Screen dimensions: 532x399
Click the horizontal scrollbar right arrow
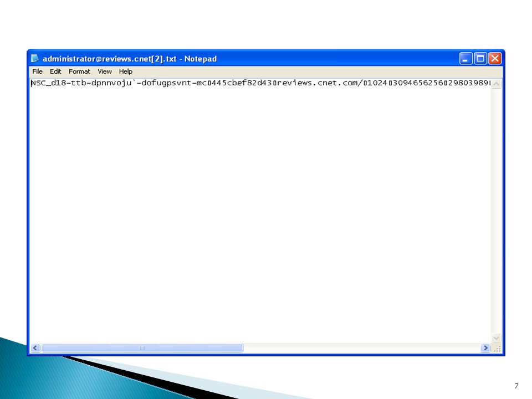click(x=485, y=348)
